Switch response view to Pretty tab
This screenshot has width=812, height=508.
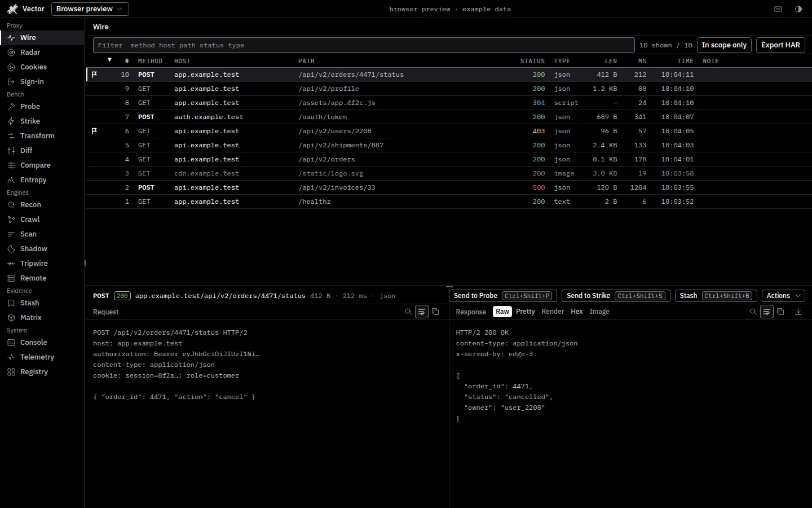525,312
